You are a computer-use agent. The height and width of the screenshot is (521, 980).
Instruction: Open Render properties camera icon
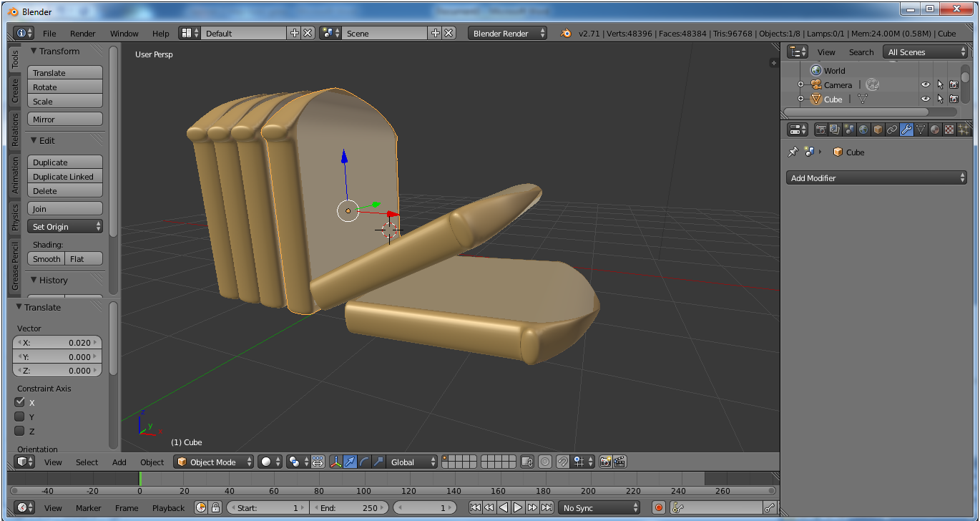tap(820, 130)
